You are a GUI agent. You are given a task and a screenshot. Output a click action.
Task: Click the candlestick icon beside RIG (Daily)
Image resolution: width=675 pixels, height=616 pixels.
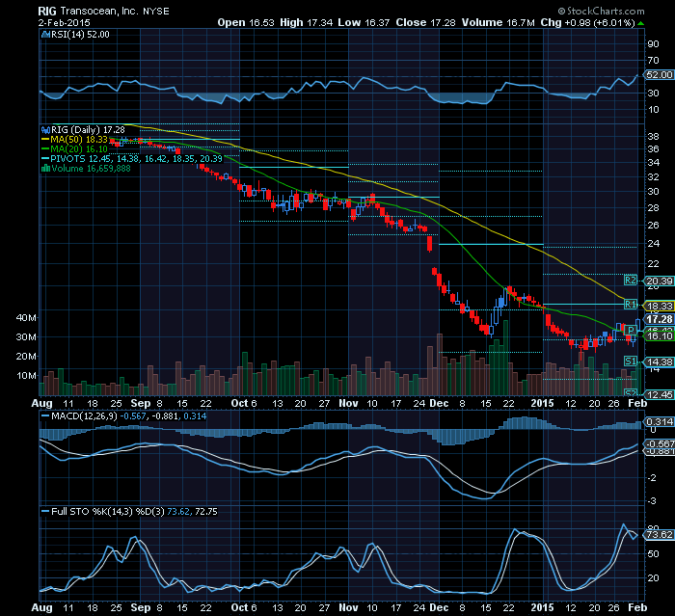point(45,129)
